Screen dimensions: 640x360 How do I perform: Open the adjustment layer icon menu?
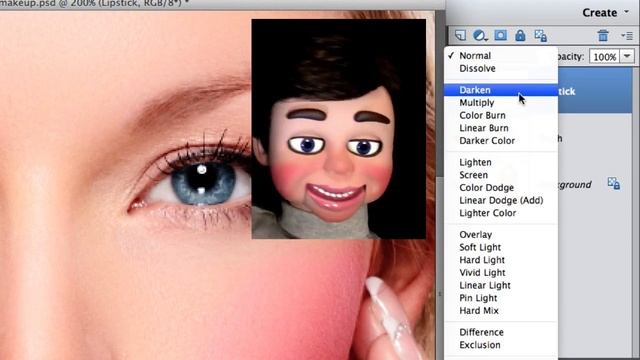pos(480,36)
